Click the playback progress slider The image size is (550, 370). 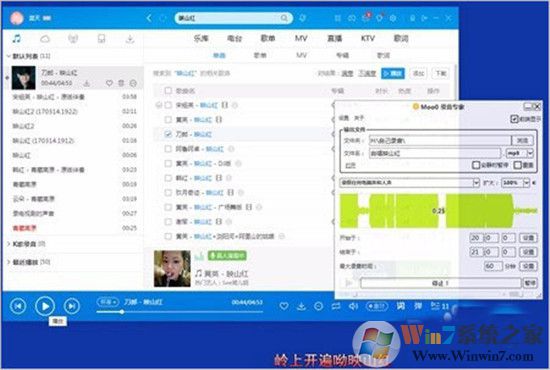179,311
